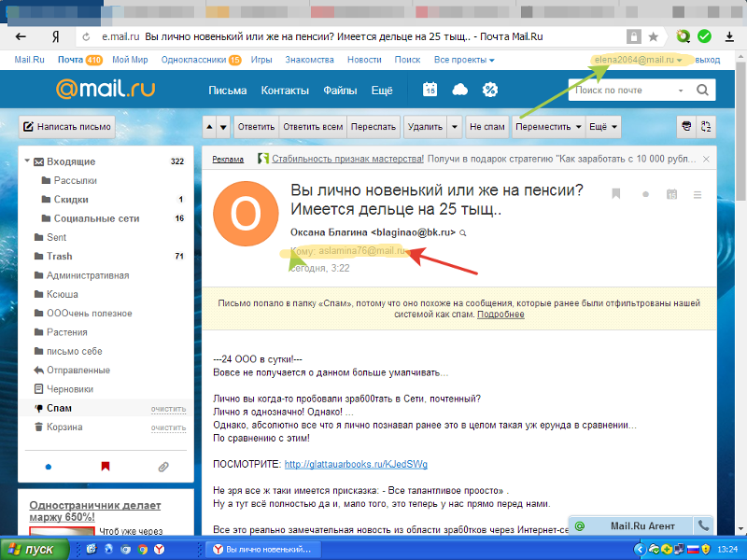Open the Письма tab
This screenshot has width=747, height=560.
227,91
